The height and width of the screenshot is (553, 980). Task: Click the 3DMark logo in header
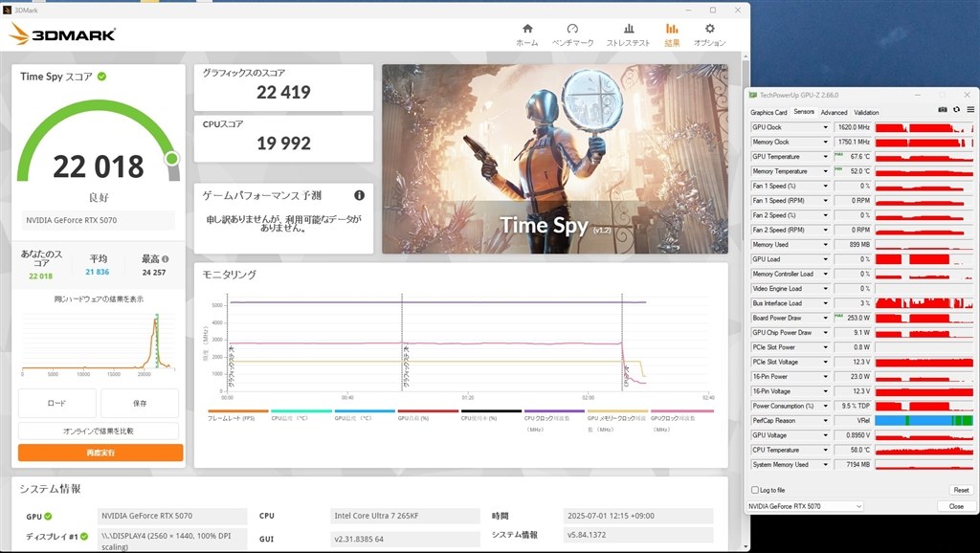tap(62, 34)
